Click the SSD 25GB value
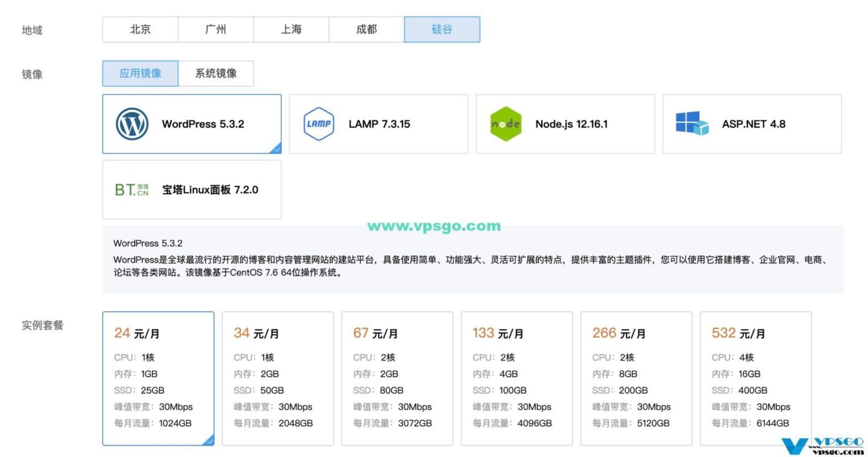Image resolution: width=868 pixels, height=457 pixels. point(152,390)
